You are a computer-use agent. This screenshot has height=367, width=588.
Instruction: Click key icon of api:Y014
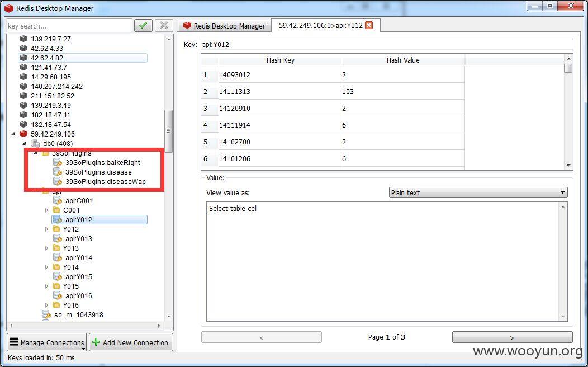tap(58, 257)
